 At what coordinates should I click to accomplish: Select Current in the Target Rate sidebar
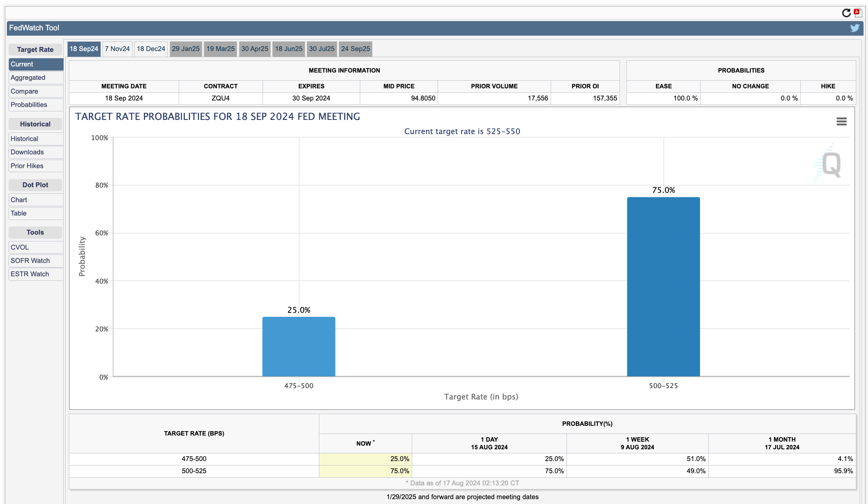click(36, 64)
